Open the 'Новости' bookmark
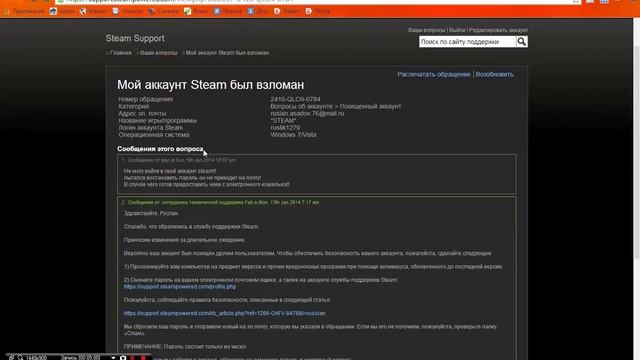This screenshot has width=640, height=360. tap(128, 11)
